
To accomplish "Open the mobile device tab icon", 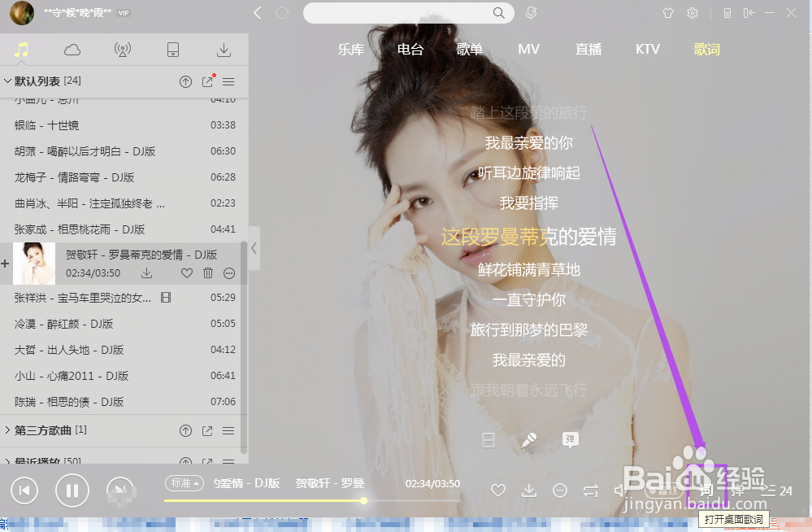I will tap(173, 50).
